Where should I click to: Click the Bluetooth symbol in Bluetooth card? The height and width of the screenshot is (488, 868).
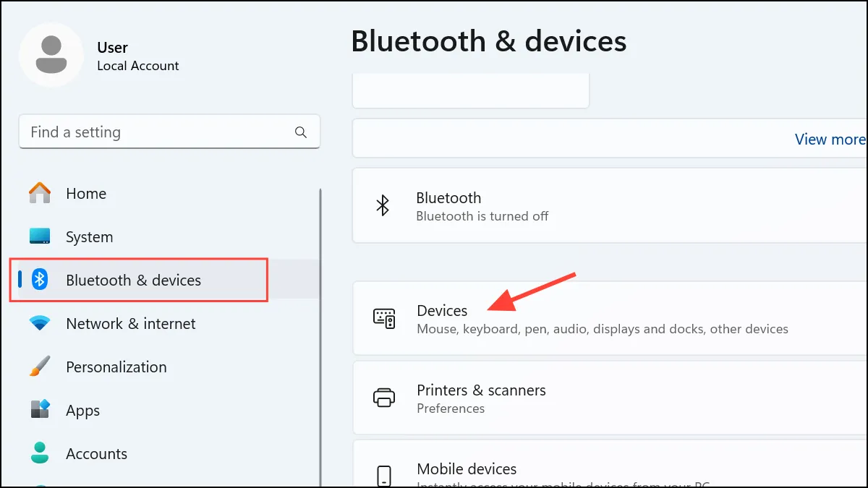[x=383, y=205]
